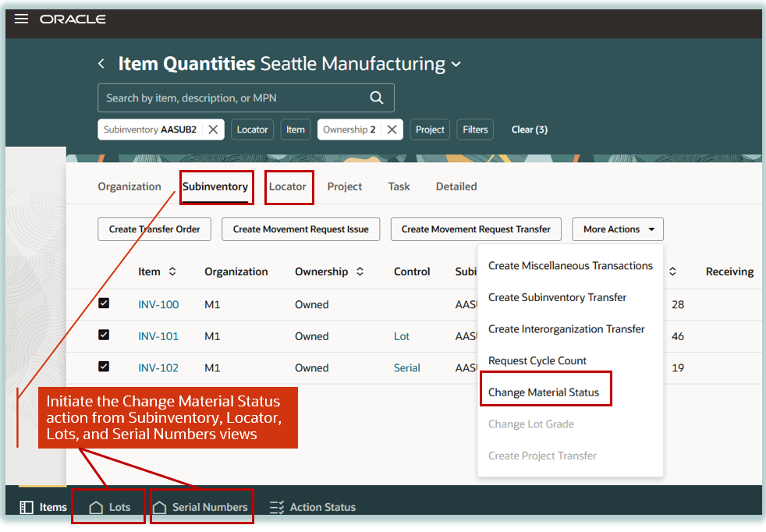
Task: Switch to the Subinventory tab
Action: [x=215, y=186]
